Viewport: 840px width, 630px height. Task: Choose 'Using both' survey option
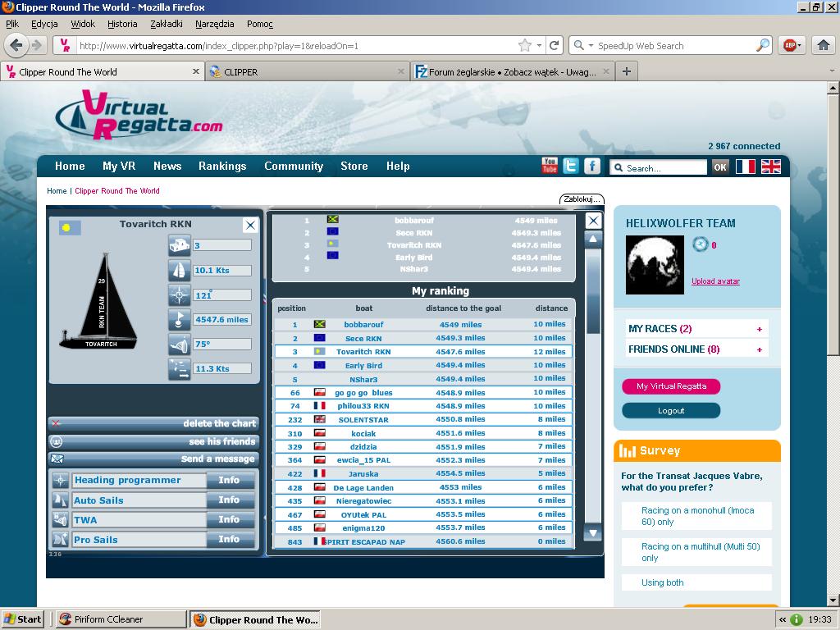[663, 582]
